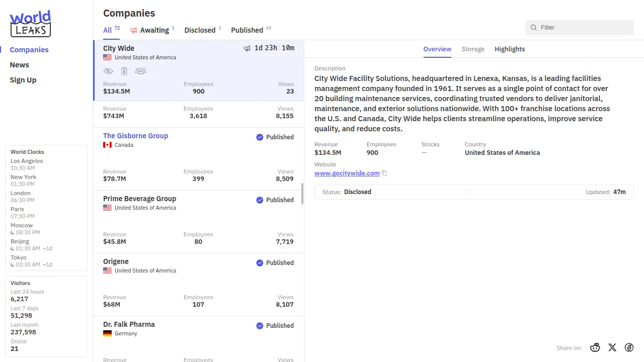
Task: Share on X using the X icon
Action: (x=612, y=347)
